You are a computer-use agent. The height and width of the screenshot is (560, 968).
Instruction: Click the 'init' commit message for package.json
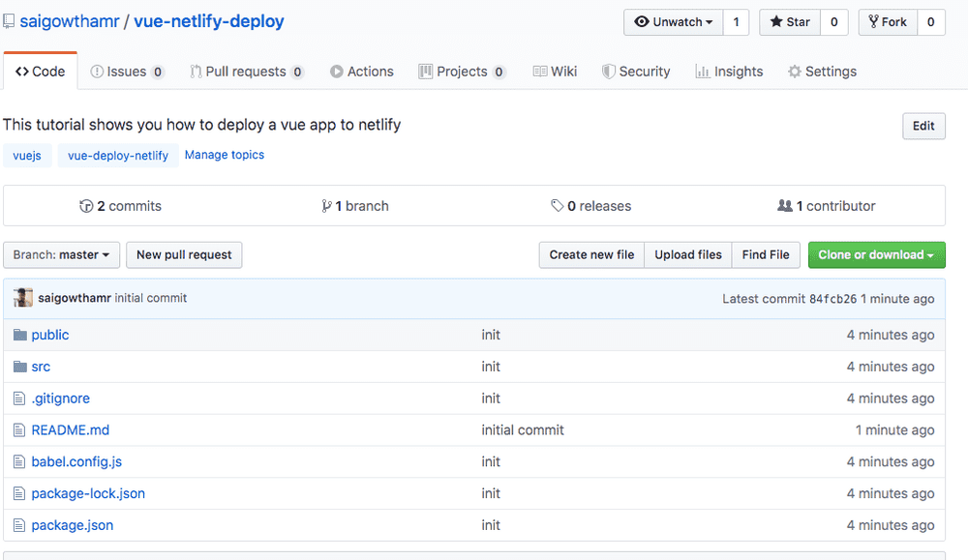click(491, 525)
